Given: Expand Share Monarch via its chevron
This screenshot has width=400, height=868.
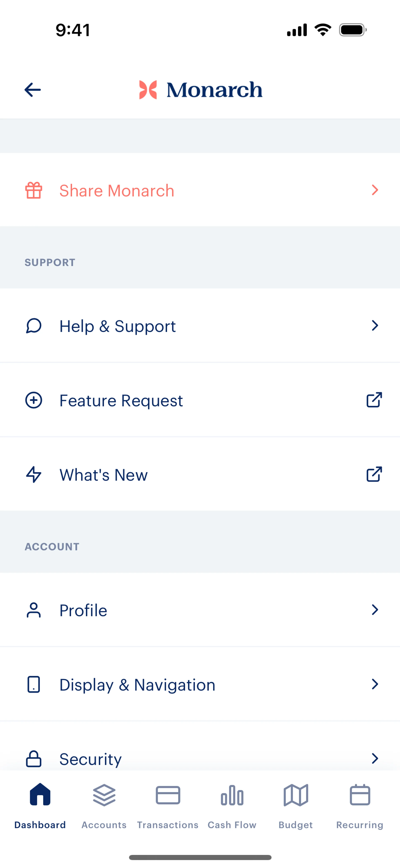Looking at the screenshot, I should tap(375, 190).
